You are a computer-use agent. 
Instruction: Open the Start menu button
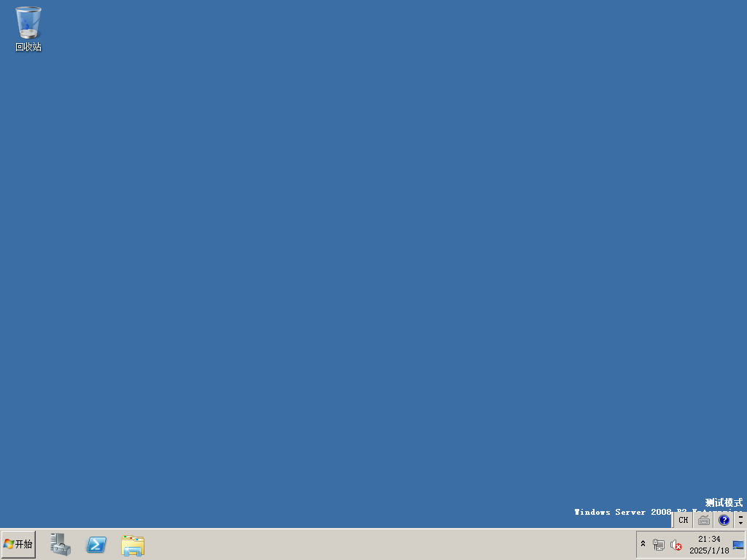[18, 544]
